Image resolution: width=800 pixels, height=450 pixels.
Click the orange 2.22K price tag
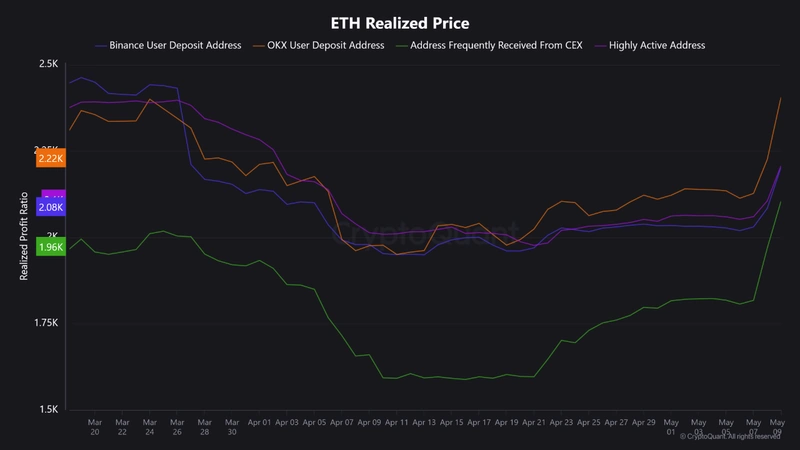click(x=50, y=158)
